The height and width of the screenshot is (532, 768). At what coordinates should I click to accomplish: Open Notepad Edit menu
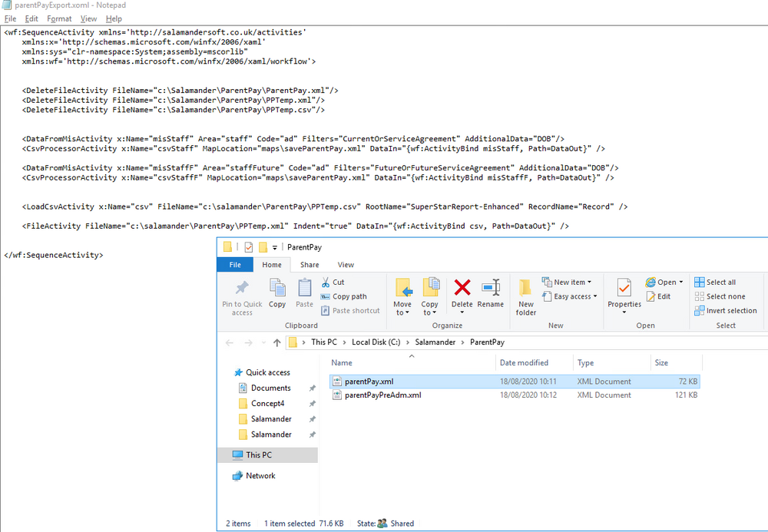click(31, 18)
